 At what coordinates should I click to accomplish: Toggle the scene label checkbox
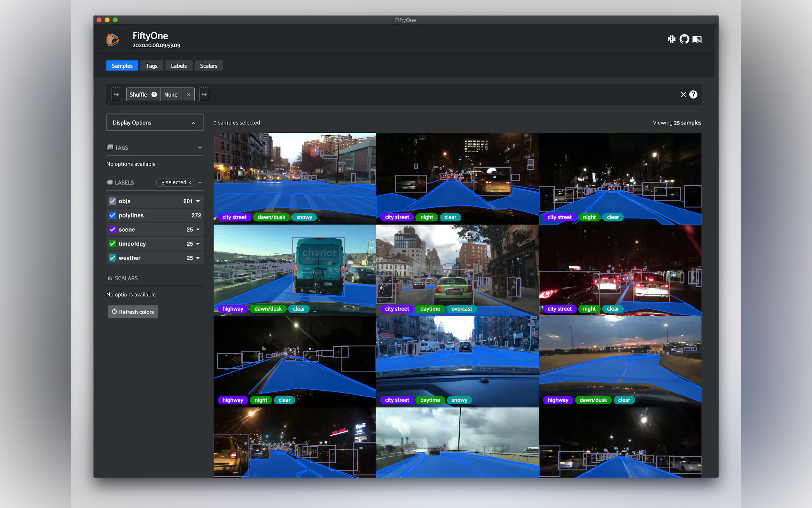click(113, 229)
